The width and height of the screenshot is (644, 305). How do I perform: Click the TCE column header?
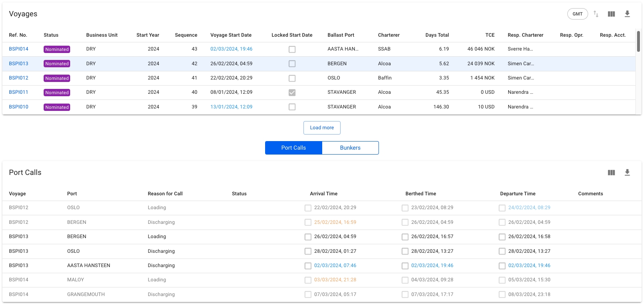[x=490, y=35]
